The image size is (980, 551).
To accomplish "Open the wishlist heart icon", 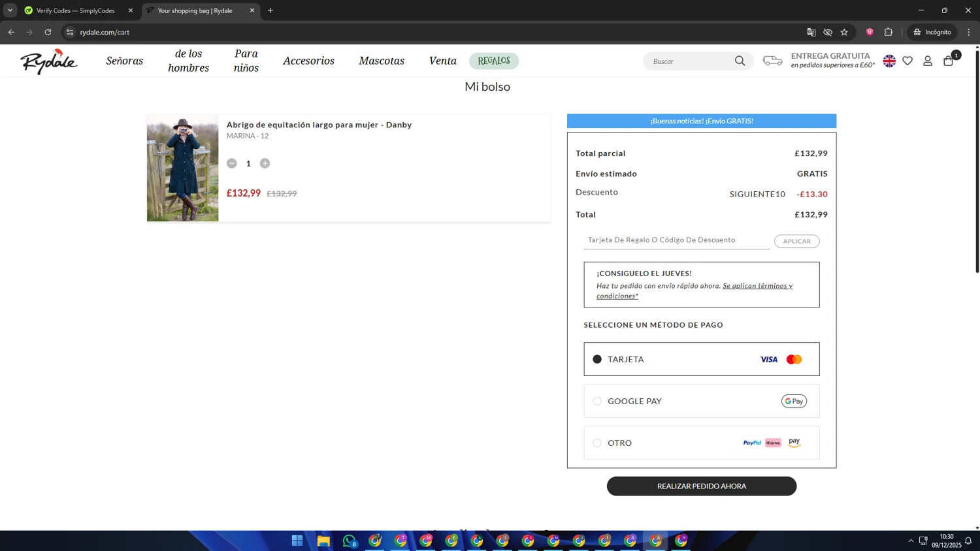I will 907,61.
